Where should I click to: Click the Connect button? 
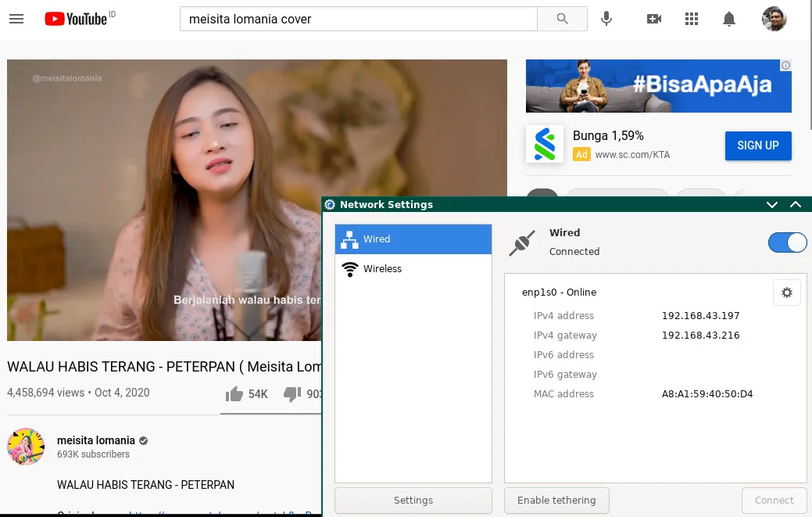pyautogui.click(x=774, y=501)
